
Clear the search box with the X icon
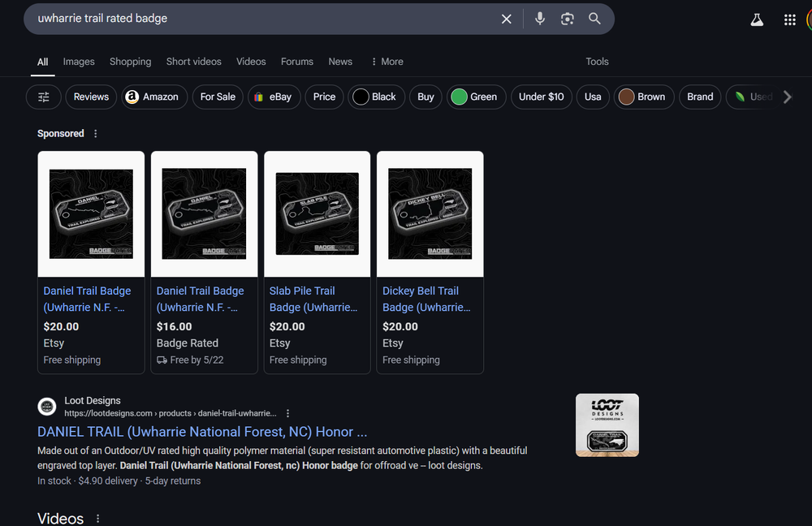506,19
